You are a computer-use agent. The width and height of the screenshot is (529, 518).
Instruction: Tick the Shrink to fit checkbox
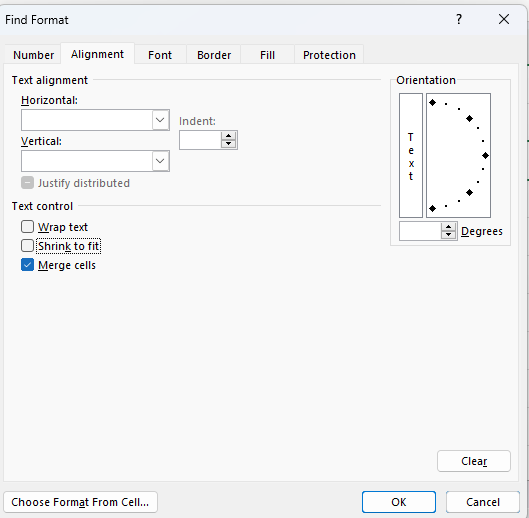pos(27,246)
